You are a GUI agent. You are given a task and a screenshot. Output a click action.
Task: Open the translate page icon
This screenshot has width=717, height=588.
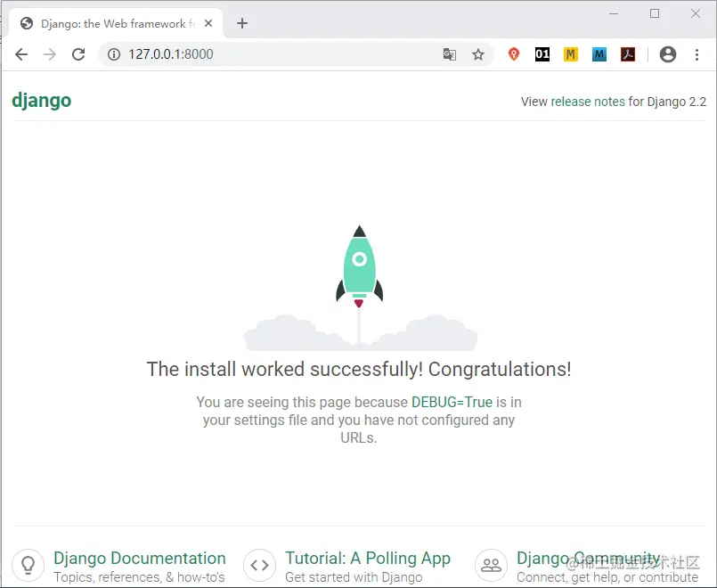tap(450, 54)
